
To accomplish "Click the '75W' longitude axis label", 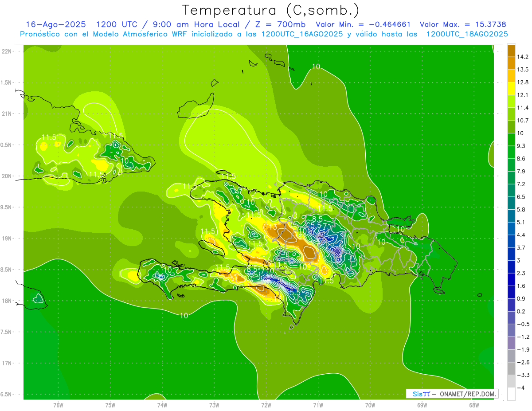I will (x=110, y=405).
